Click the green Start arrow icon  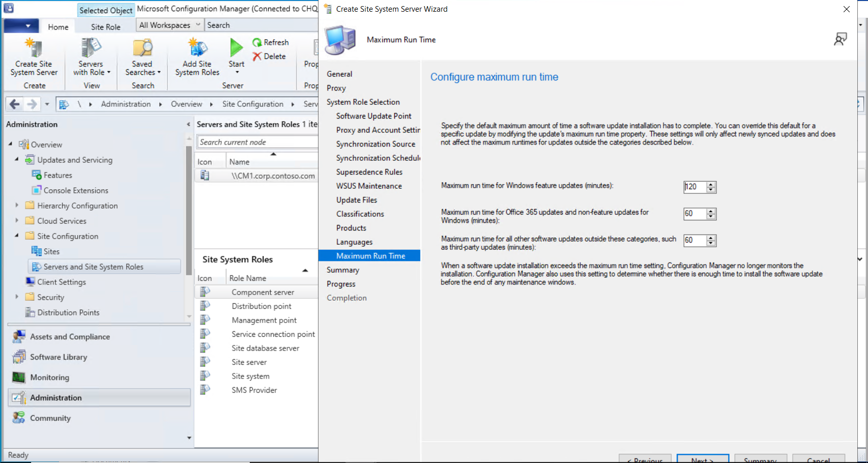pos(236,47)
